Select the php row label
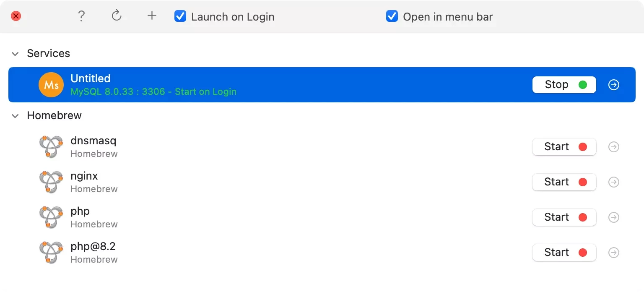This screenshot has height=292, width=644. point(80,211)
